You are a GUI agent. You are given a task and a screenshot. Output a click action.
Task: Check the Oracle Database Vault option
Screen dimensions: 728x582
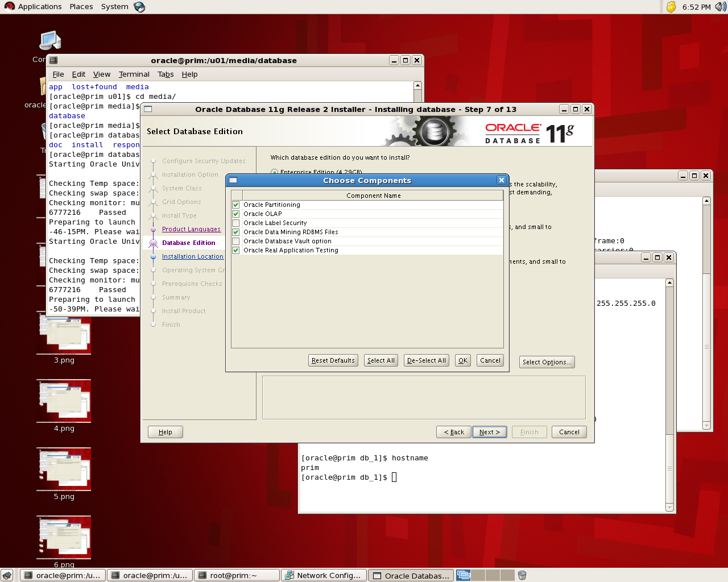(236, 241)
